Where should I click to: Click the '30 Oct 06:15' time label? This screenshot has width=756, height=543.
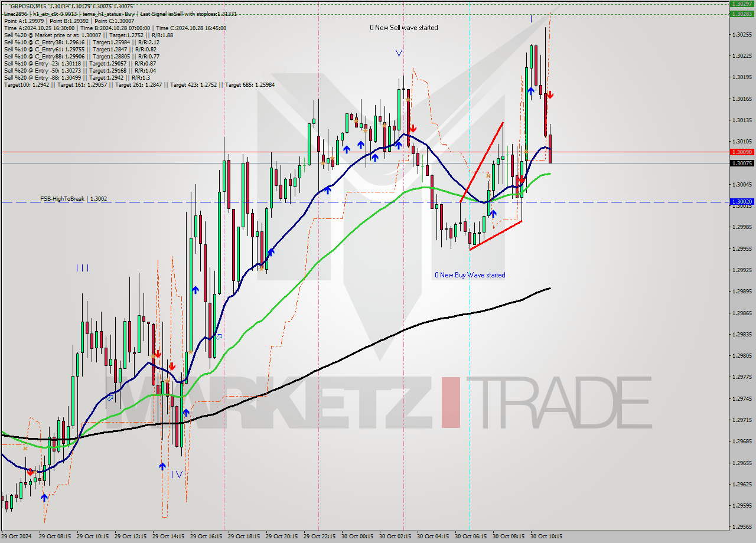(x=470, y=537)
